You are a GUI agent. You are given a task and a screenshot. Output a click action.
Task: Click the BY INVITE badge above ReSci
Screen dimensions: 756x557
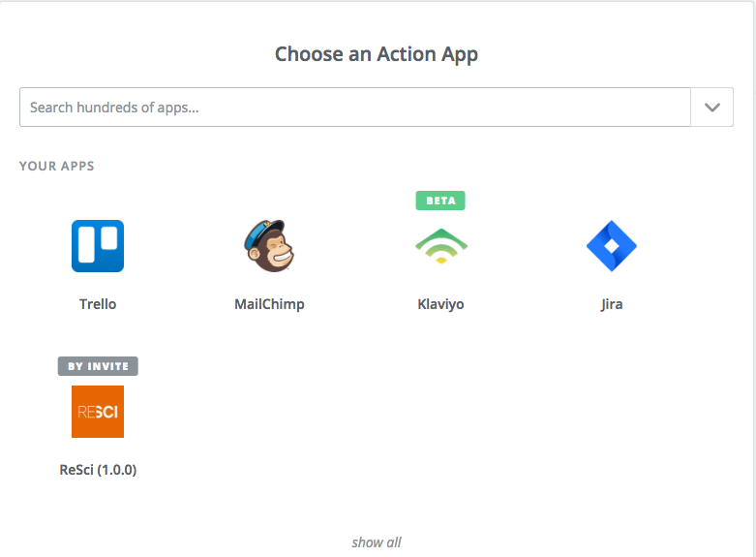point(98,366)
